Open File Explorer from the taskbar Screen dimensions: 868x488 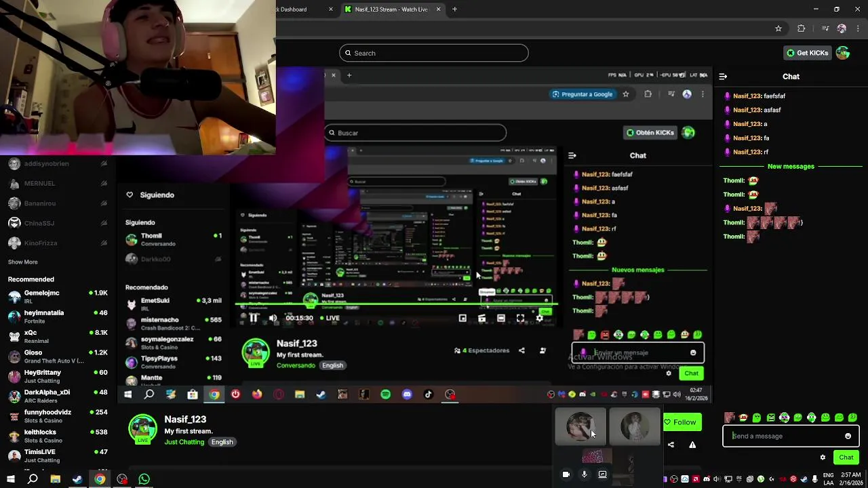pos(56,479)
